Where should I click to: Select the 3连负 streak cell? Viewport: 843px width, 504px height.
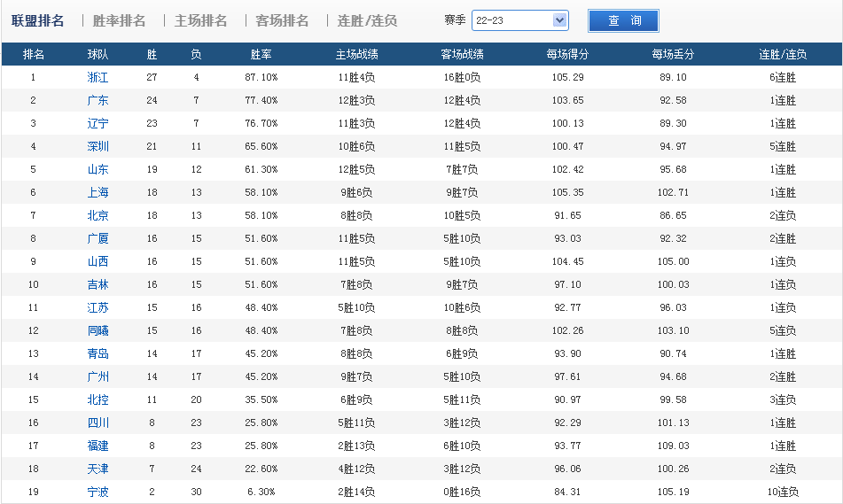point(783,399)
